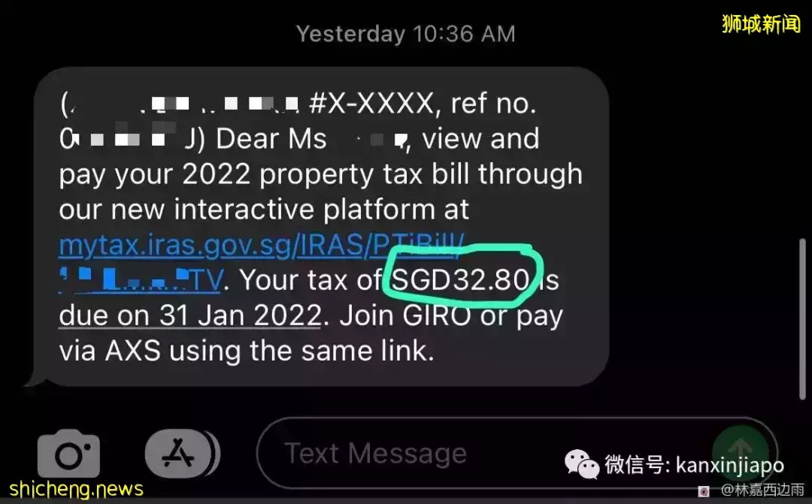Click the shicheng.news watermark text
The image size is (812, 504).
76,489
